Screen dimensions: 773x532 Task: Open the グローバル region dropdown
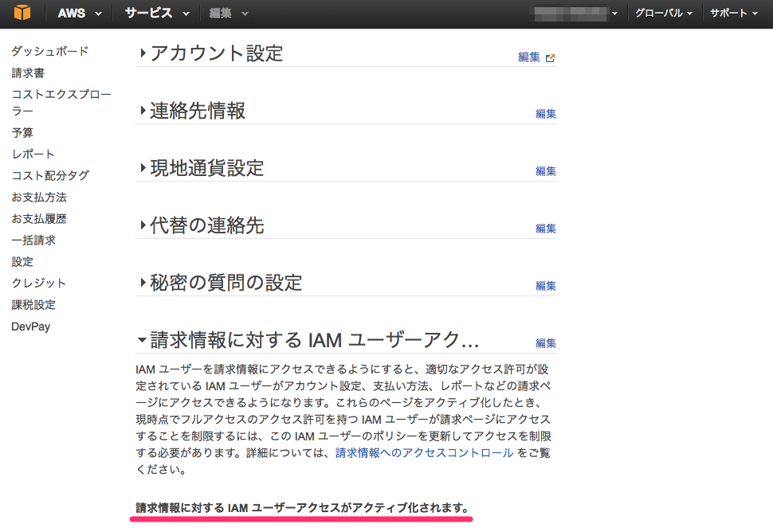point(663,14)
